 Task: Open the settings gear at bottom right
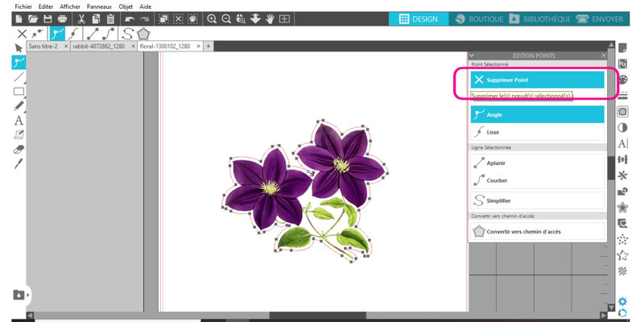coord(622,302)
